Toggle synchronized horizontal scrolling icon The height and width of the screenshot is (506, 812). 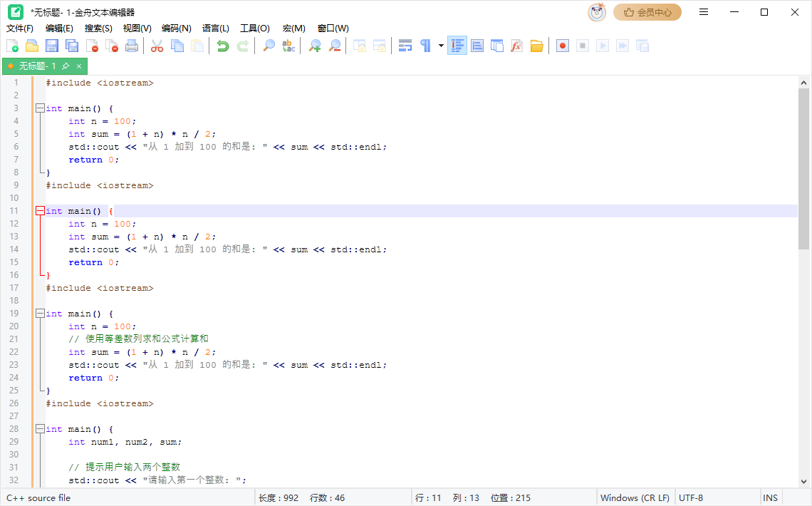click(380, 46)
